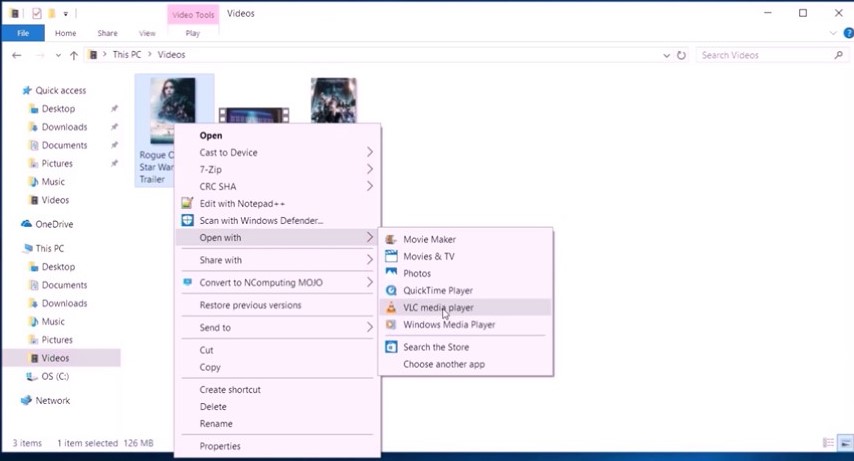Click the Movies & TV clapper icon
The image size is (854, 461).
pyautogui.click(x=391, y=256)
